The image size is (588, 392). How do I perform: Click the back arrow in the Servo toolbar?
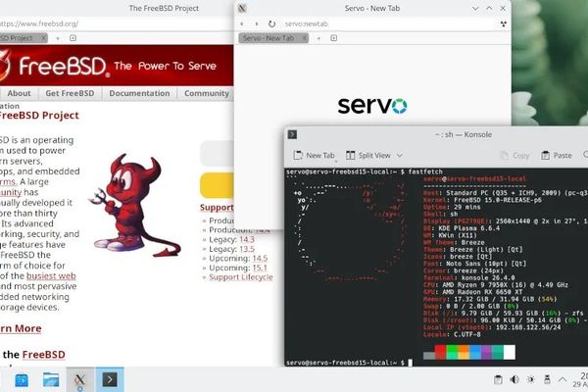(242, 24)
